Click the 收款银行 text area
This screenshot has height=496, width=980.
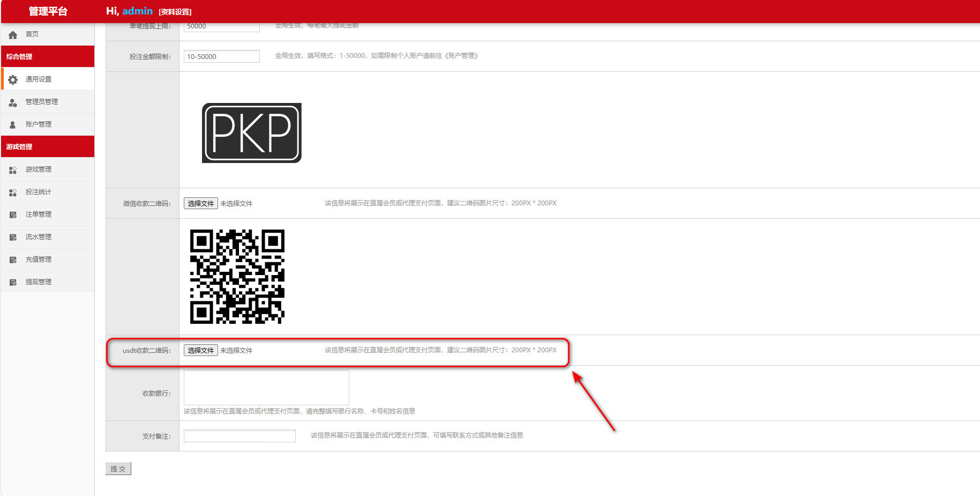[x=266, y=388]
